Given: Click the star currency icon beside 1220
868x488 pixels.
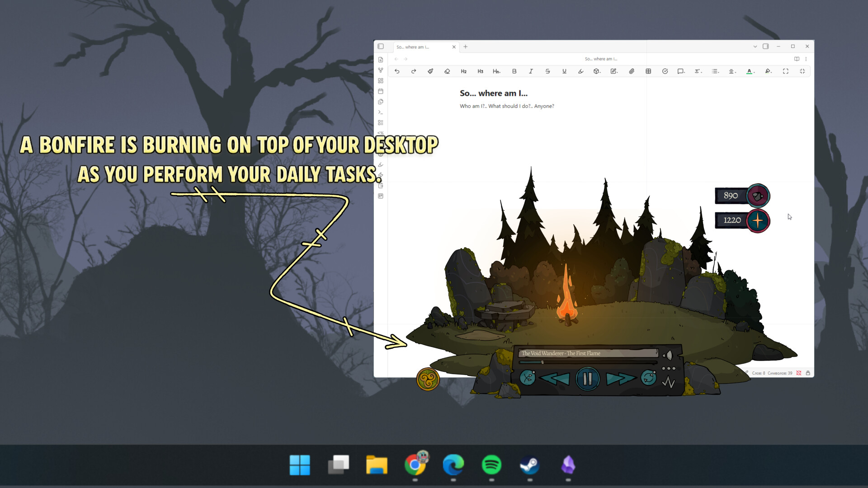Looking at the screenshot, I should (758, 221).
